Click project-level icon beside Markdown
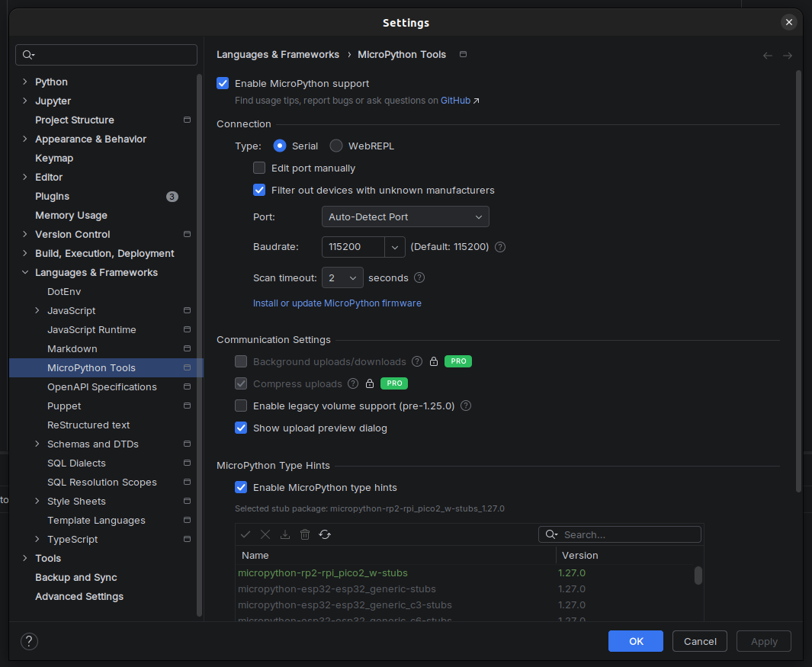This screenshot has height=667, width=812. 187,349
